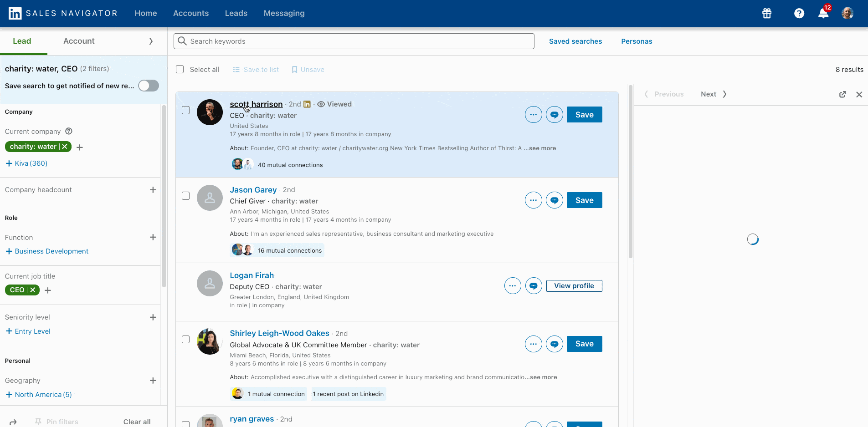The image size is (868, 427).
Task: Click the Current company help icon
Action: [x=69, y=131]
